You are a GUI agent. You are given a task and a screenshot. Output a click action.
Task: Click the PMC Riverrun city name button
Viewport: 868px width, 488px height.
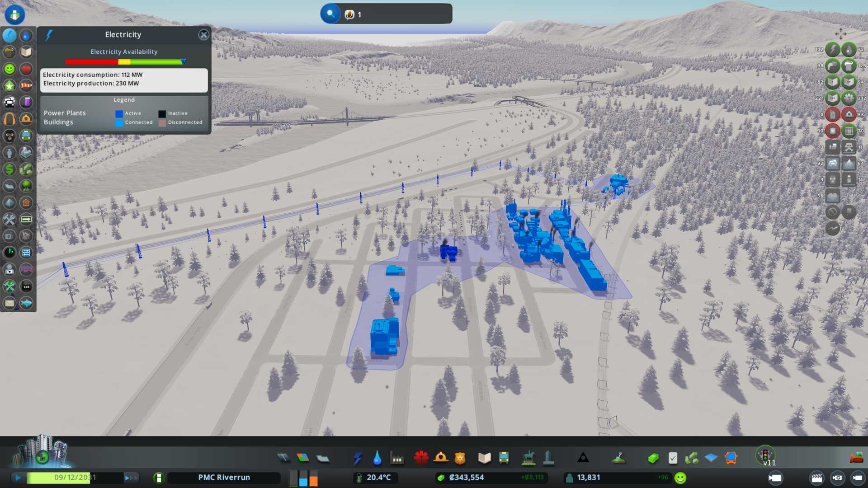coord(224,478)
